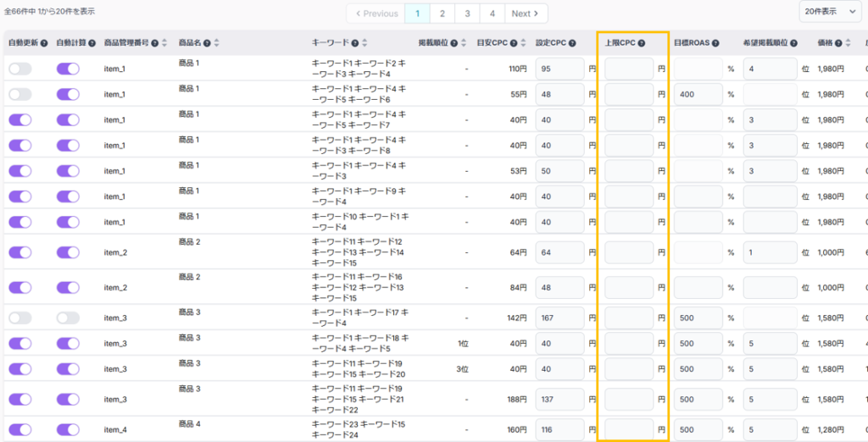Go to page 4 in pagination
The image size is (868, 442).
492,14
